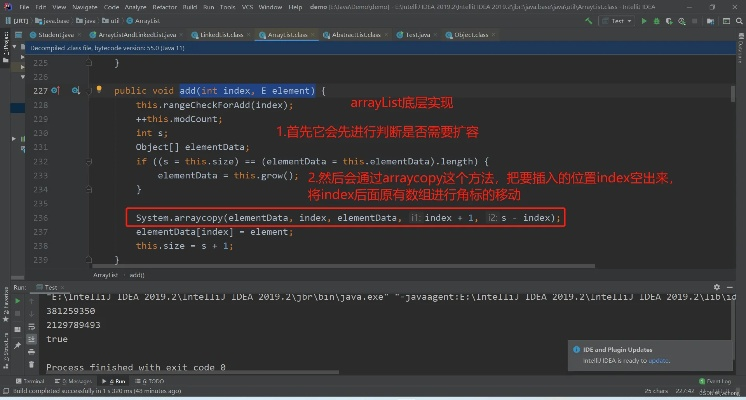This screenshot has width=746, height=400.
Task: Click the update link in notification
Action: [x=659, y=361]
